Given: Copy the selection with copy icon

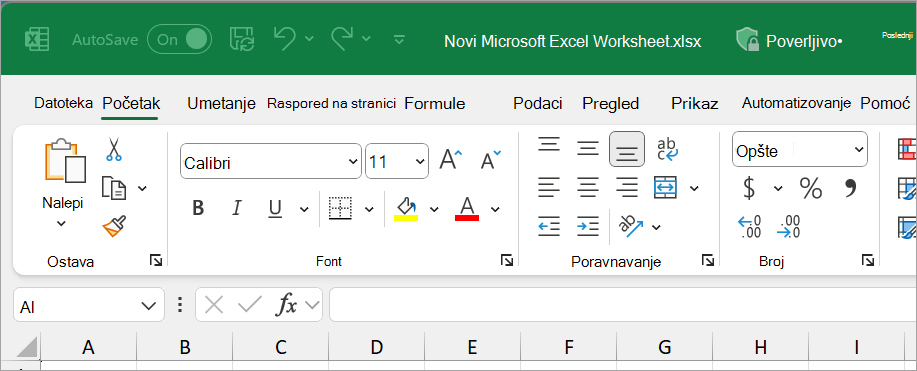Looking at the screenshot, I should (114, 187).
